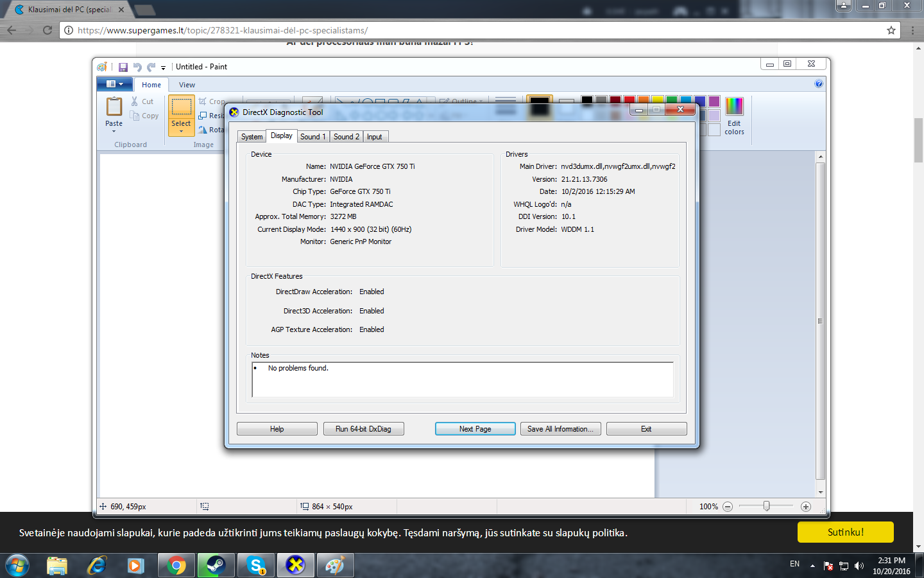Click the Driver Model WDDM 1.1 value
This screenshot has width=924, height=578.
tap(577, 229)
